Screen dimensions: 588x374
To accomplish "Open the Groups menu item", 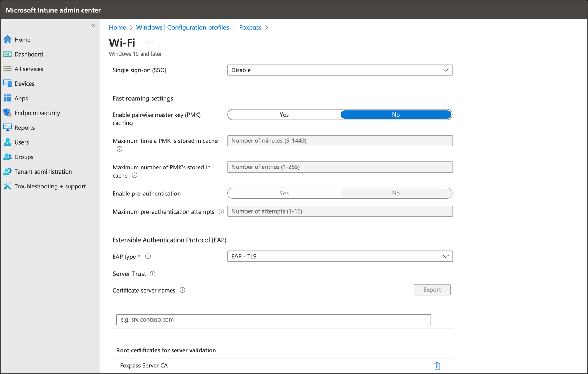I will [x=24, y=157].
